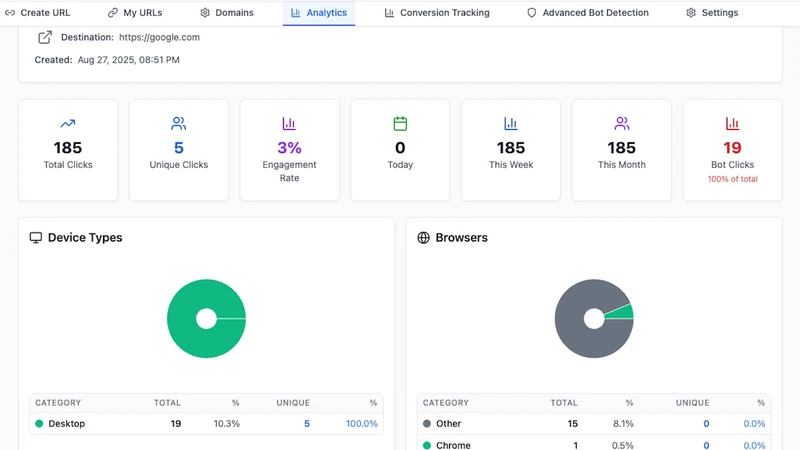Viewport: 800px width, 450px height.
Task: Click the gray Other color dot
Action: tap(427, 423)
